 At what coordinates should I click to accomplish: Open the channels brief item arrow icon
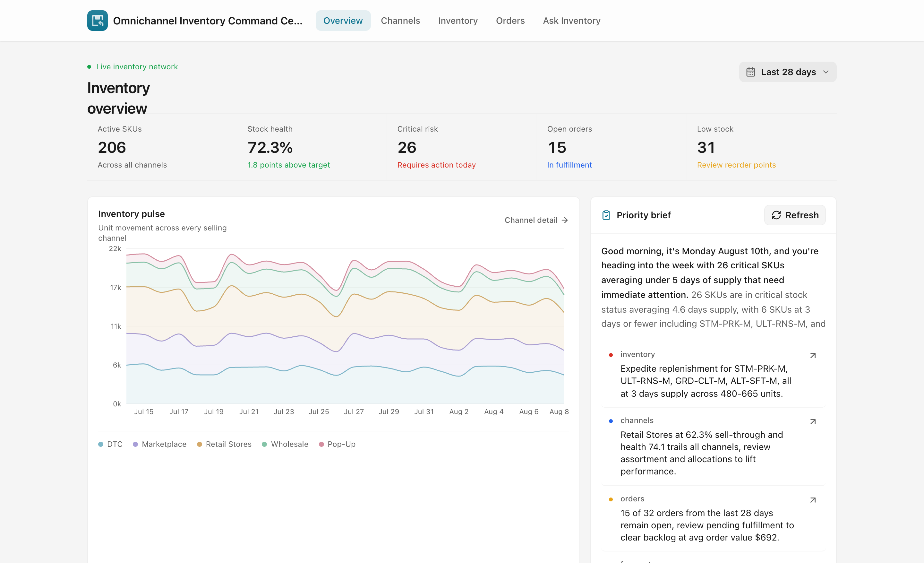pos(813,421)
